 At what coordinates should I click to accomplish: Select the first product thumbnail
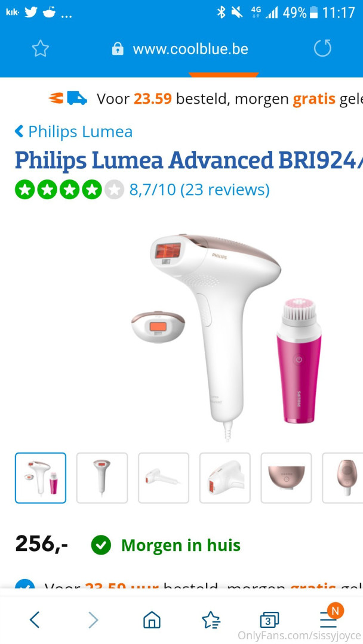point(40,478)
